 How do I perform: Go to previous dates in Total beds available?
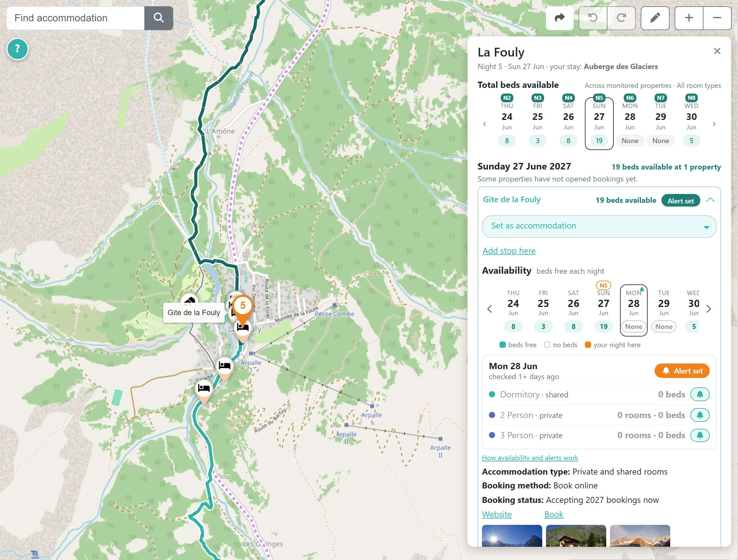tap(484, 124)
